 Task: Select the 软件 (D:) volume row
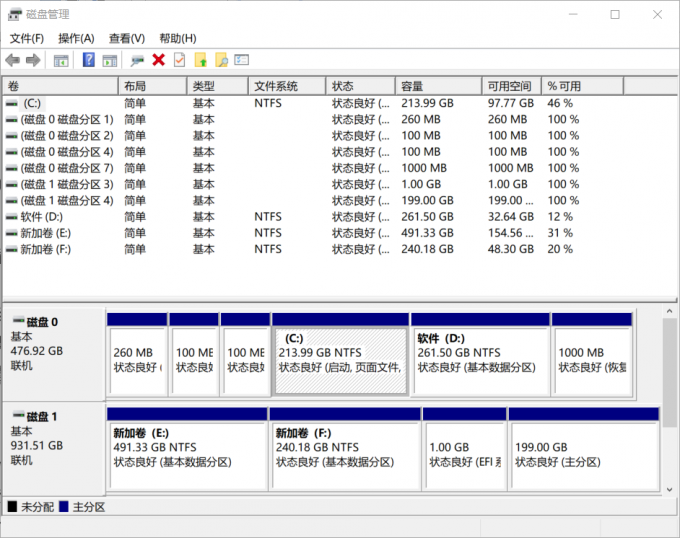point(313,217)
